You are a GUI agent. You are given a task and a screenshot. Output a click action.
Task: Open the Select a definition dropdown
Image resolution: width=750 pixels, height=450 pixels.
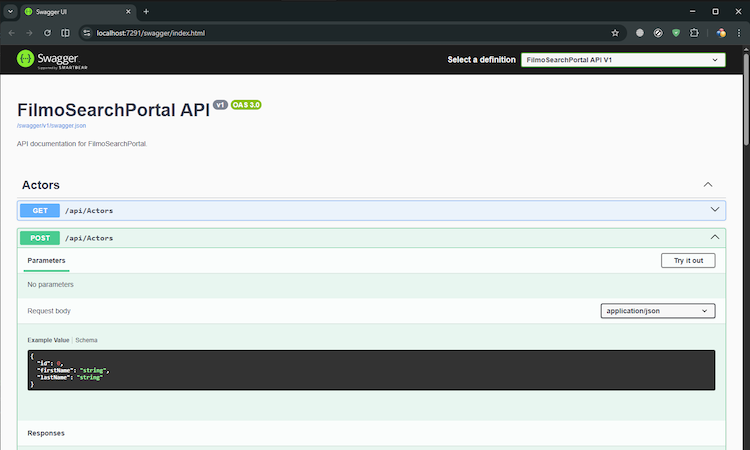623,60
